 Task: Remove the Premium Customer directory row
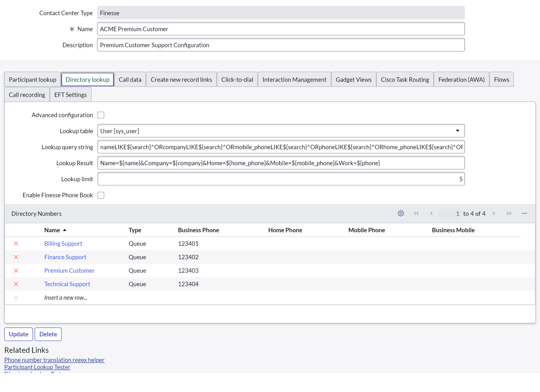pyautogui.click(x=16, y=271)
